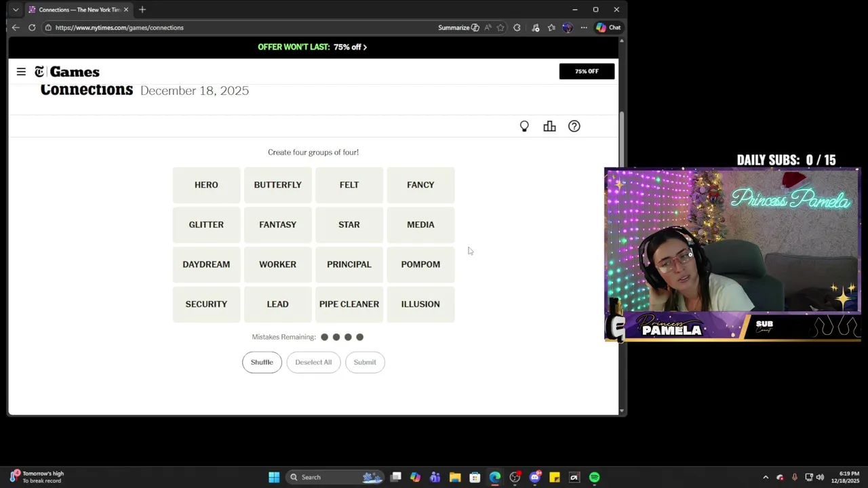Click the Deselect All button
Screen dimensions: 868x488
313,362
